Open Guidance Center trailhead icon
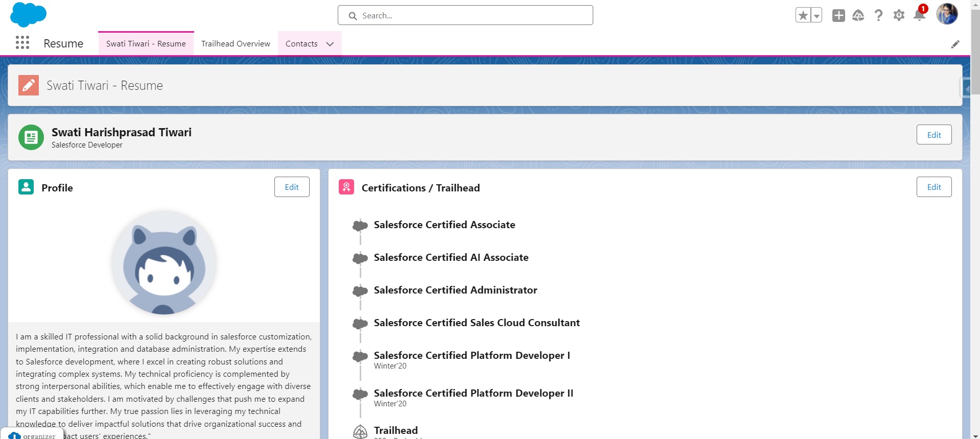Image resolution: width=980 pixels, height=439 pixels. 858,15
